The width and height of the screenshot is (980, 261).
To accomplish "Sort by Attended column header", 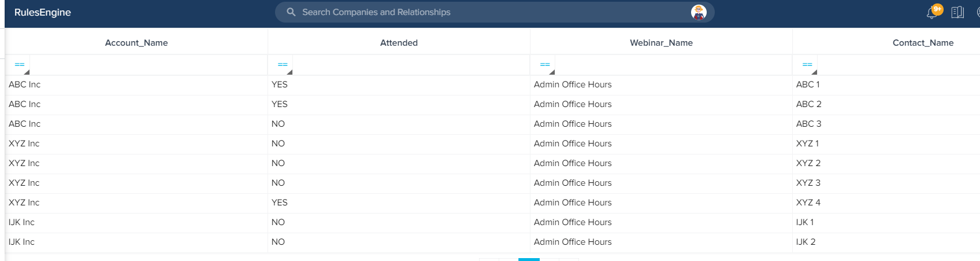I will point(399,43).
